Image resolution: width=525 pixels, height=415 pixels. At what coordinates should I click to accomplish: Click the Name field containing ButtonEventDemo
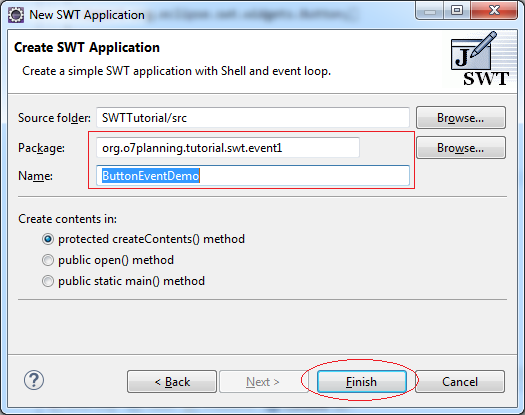pos(253,176)
